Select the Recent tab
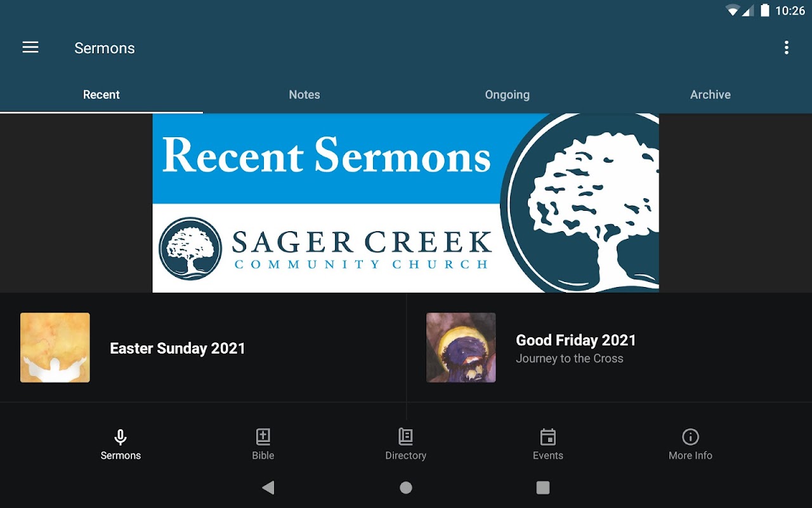Screen dimensions: 812x508 101,95
